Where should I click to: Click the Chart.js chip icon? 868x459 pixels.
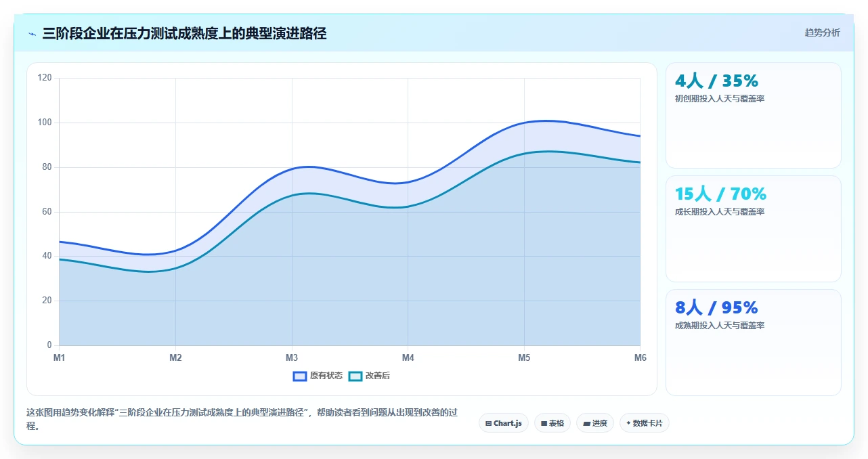pos(488,423)
